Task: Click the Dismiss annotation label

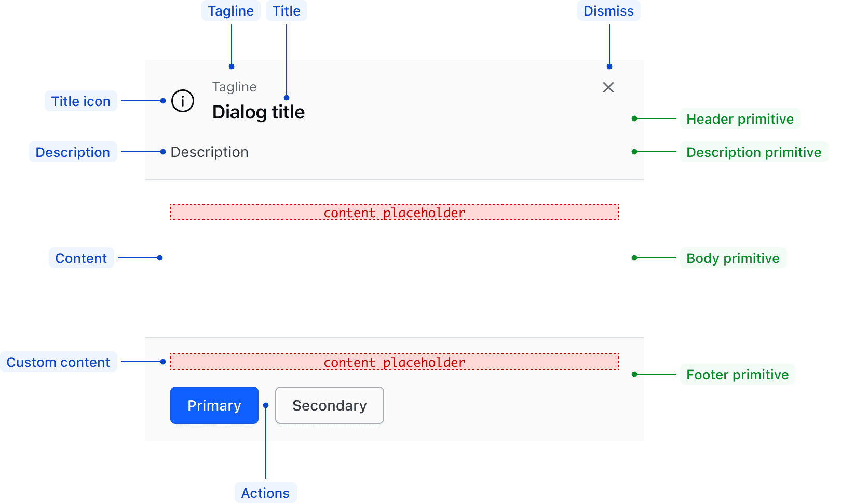Action: click(608, 10)
